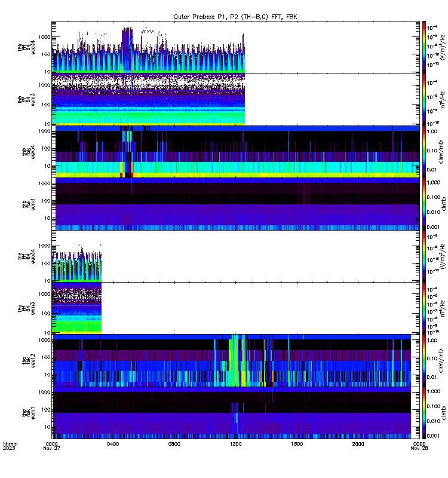
Task: Click the "2000" time axis label
Action: pos(358,444)
